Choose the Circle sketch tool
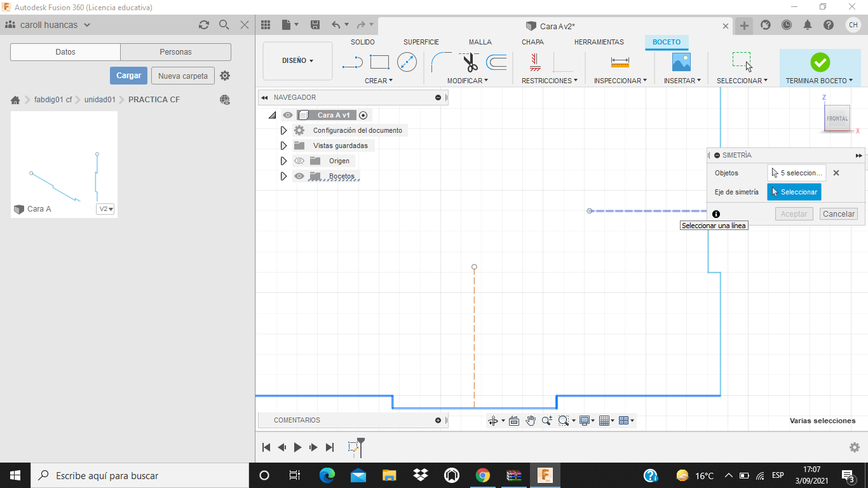This screenshot has width=868, height=488. (407, 62)
